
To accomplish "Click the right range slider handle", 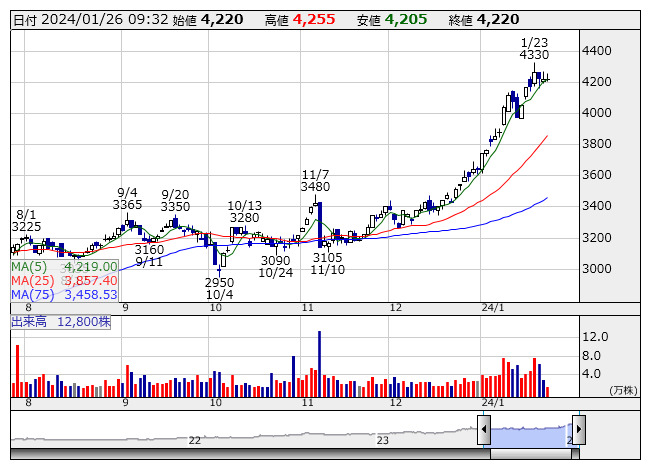I will 578,430.
